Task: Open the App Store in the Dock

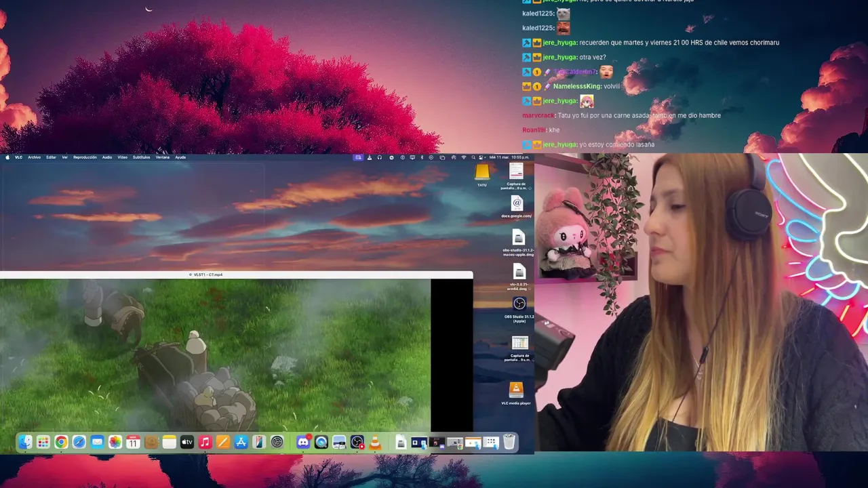Action: [x=241, y=443]
